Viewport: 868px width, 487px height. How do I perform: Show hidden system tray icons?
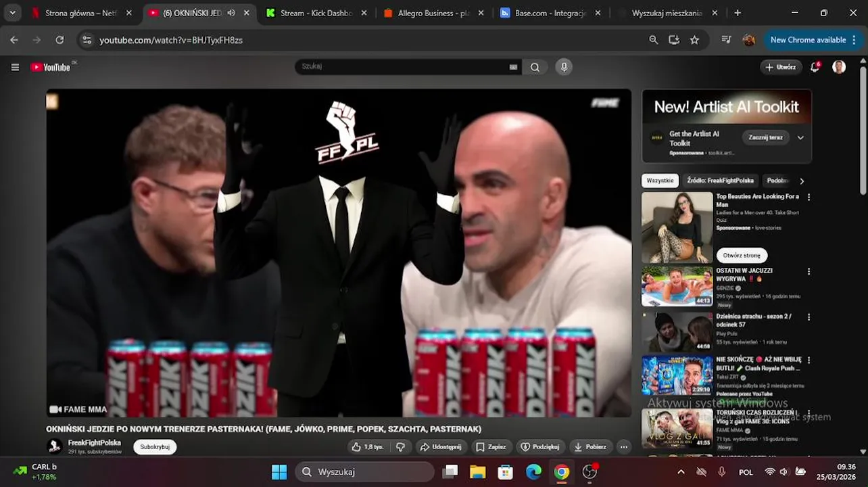coord(681,471)
